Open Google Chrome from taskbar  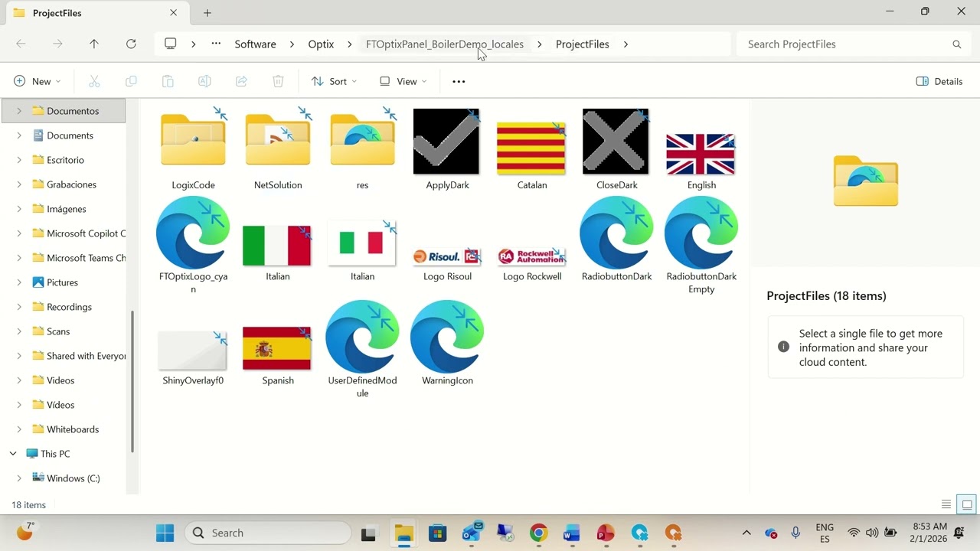[x=539, y=533]
